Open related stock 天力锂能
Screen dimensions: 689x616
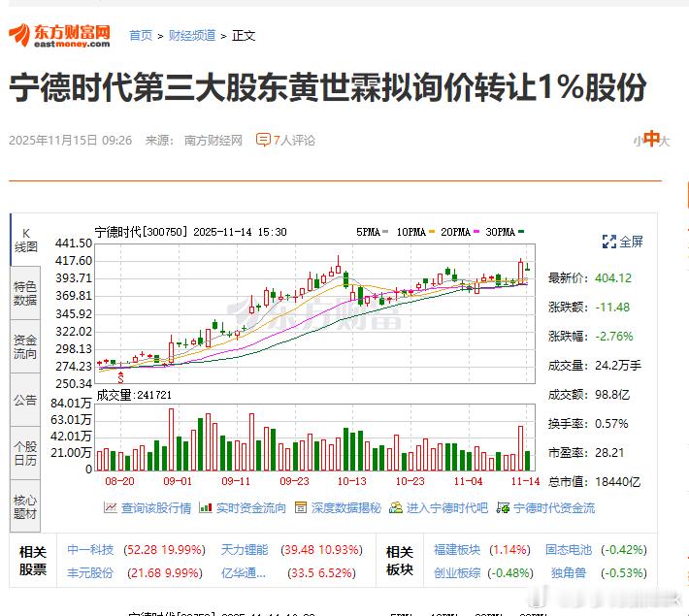coord(245,550)
